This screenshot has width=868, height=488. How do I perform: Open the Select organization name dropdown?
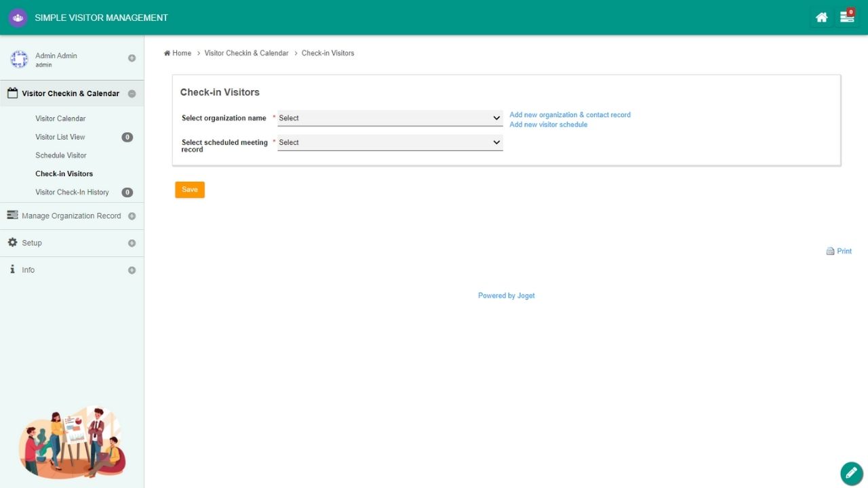click(x=390, y=118)
